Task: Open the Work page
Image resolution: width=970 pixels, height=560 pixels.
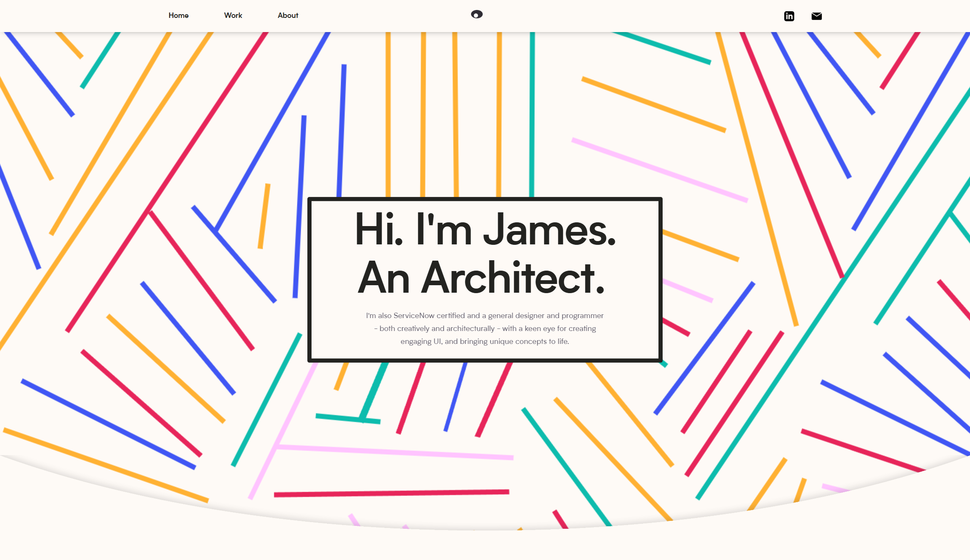Action: 233,15
